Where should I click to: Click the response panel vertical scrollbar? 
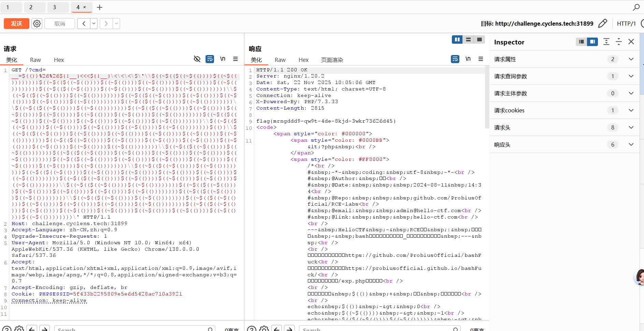pyautogui.click(x=487, y=97)
